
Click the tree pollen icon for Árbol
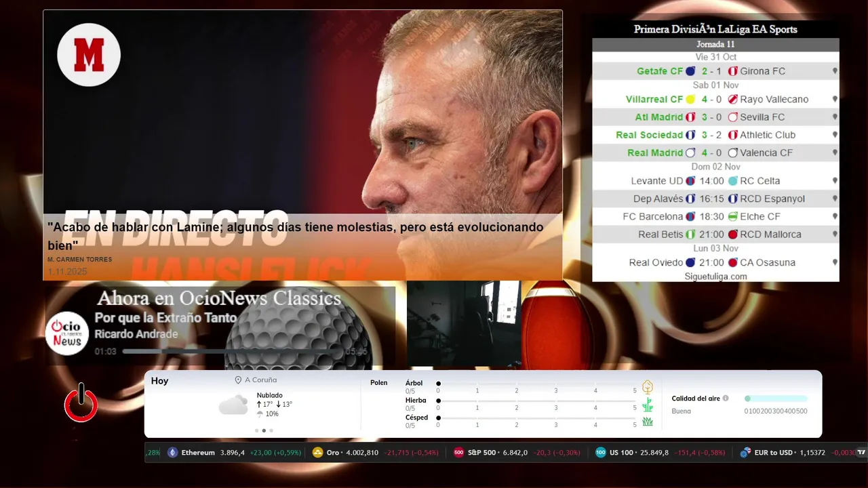tap(648, 387)
